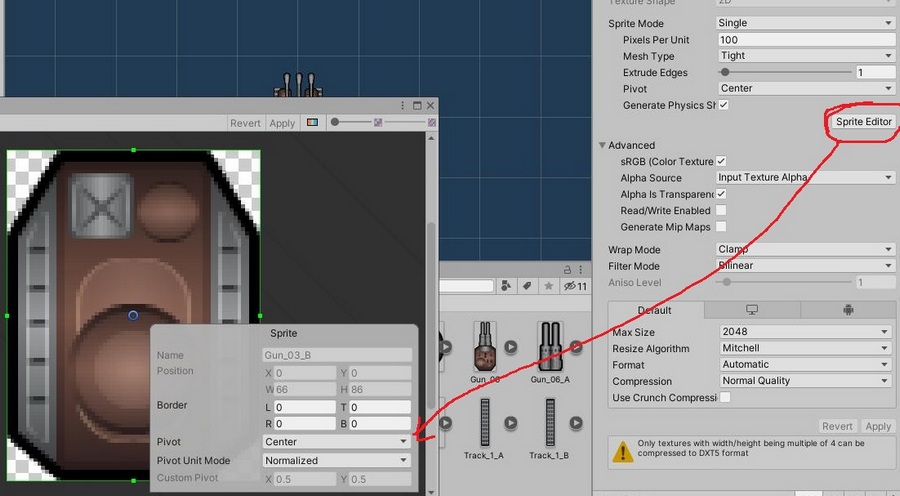The width and height of the screenshot is (900, 496).
Task: Enable the Use Crunch Compression checkbox
Action: (725, 398)
